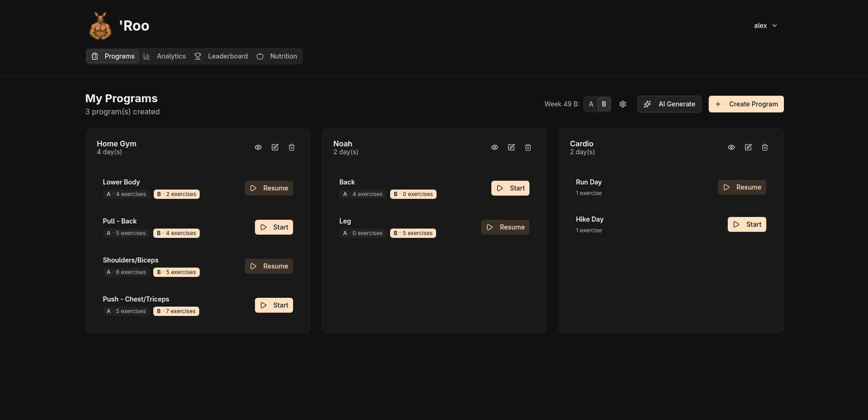The width and height of the screenshot is (868, 420).
Task: Resume the Lower Body workout
Action: coord(269,188)
